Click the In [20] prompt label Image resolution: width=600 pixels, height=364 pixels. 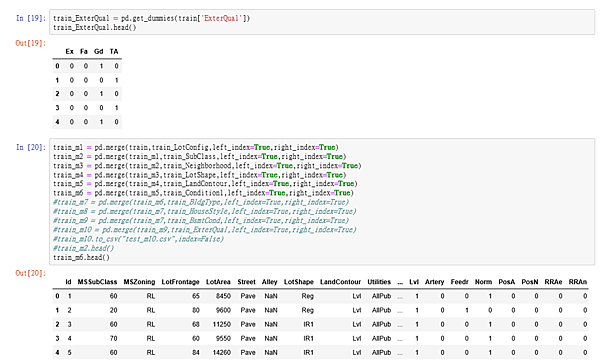click(x=31, y=147)
